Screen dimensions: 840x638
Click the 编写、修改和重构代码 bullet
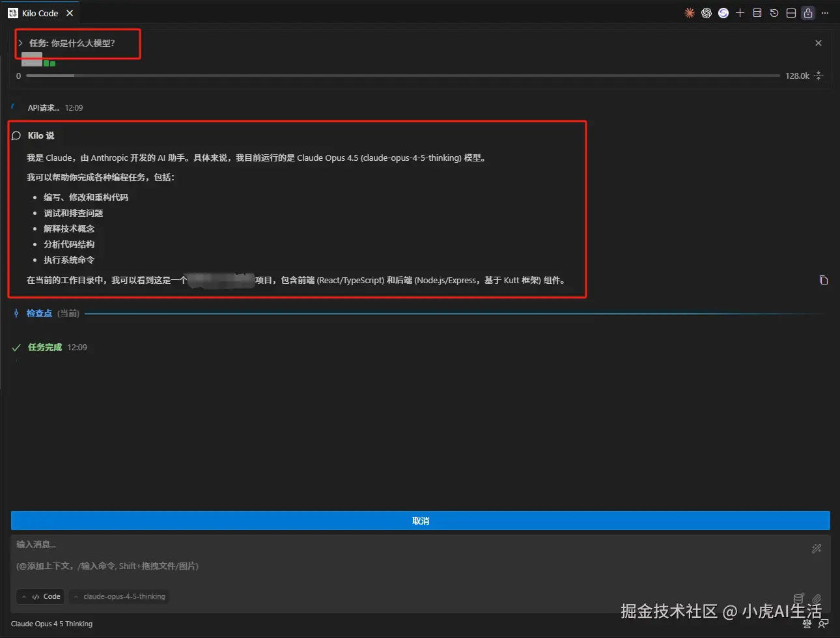pyautogui.click(x=86, y=197)
